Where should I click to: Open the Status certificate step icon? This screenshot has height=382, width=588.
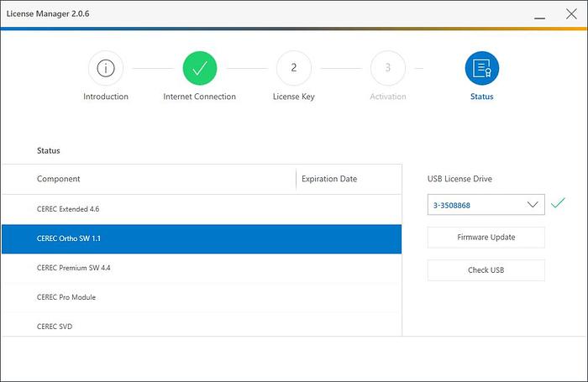pyautogui.click(x=481, y=69)
